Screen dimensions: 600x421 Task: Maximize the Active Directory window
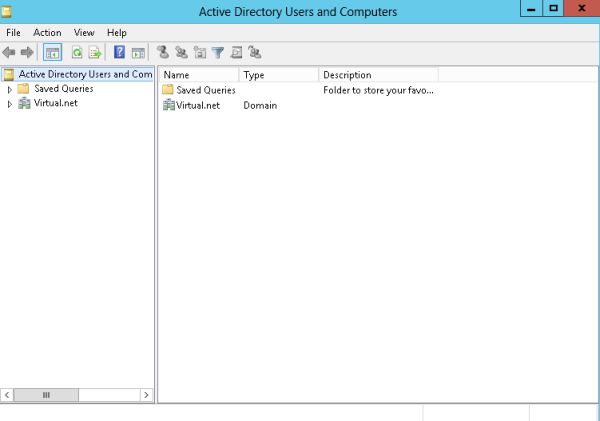(553, 8)
